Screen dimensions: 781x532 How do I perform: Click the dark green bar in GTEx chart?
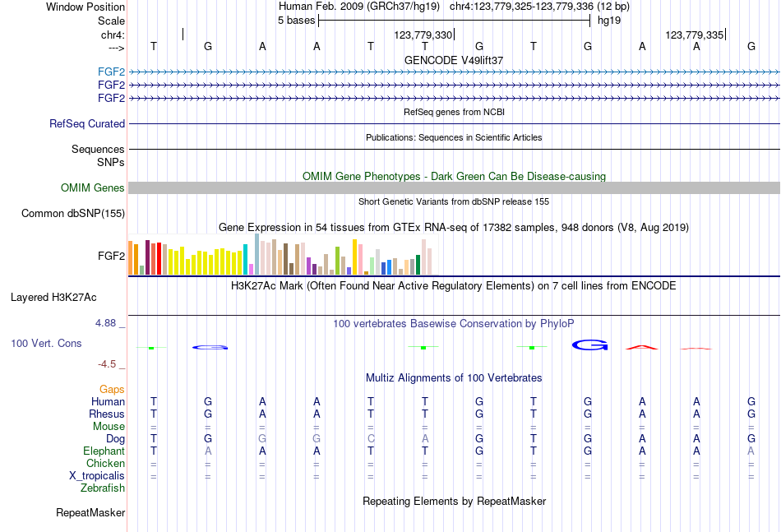click(418, 265)
